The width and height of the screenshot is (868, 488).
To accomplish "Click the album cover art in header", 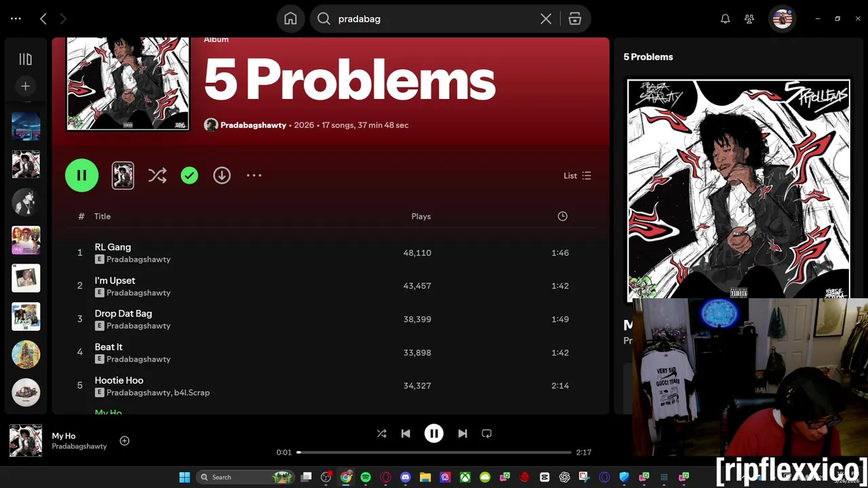I will click(127, 83).
